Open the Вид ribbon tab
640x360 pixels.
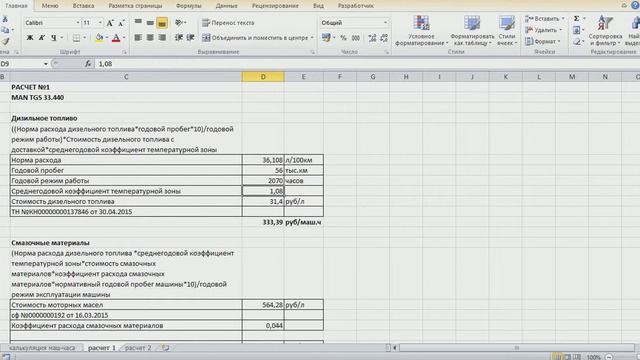[318, 6]
